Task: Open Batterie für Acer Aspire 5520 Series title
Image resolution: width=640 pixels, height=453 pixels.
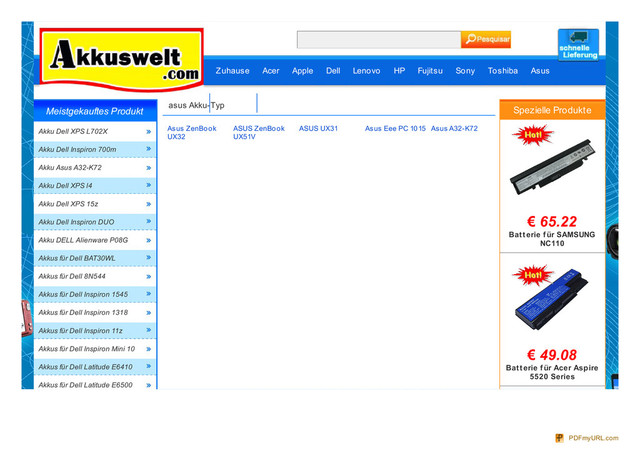Action: 552,372
